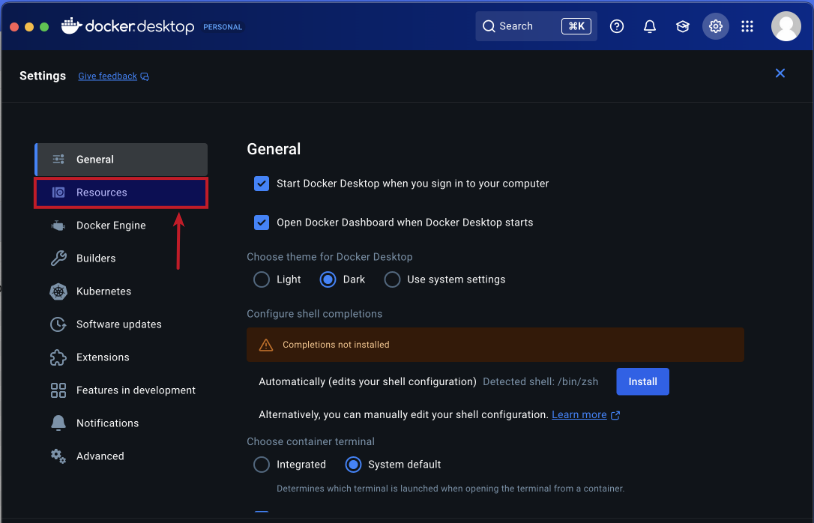Click the macOS green maximize button

tap(44, 27)
